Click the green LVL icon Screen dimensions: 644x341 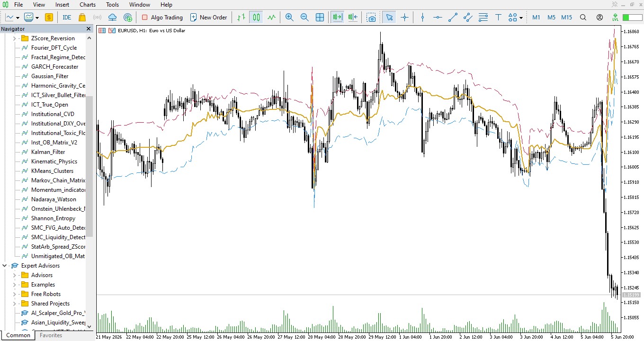click(615, 18)
